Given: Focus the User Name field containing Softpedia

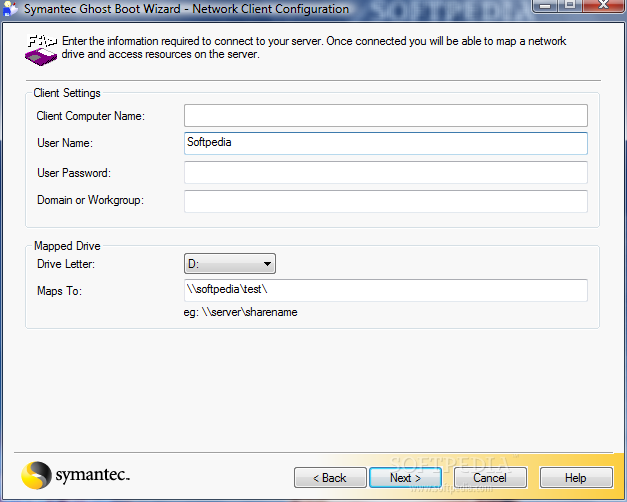Looking at the screenshot, I should [x=385, y=143].
